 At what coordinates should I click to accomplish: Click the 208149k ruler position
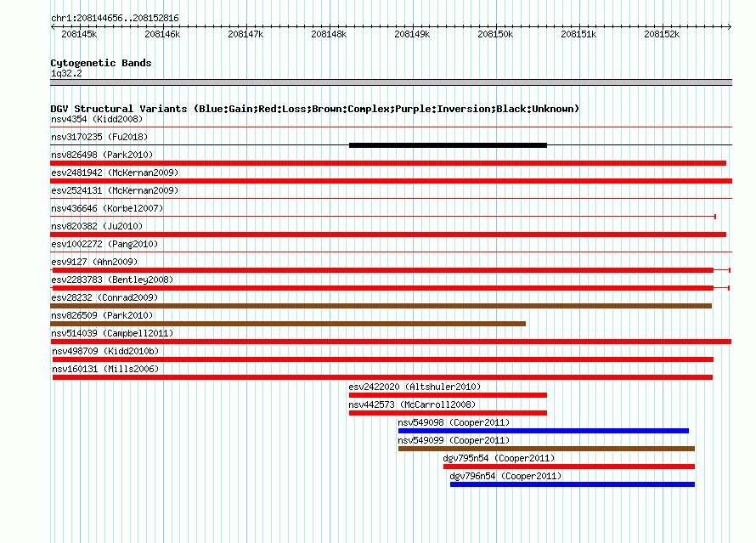coord(412,34)
